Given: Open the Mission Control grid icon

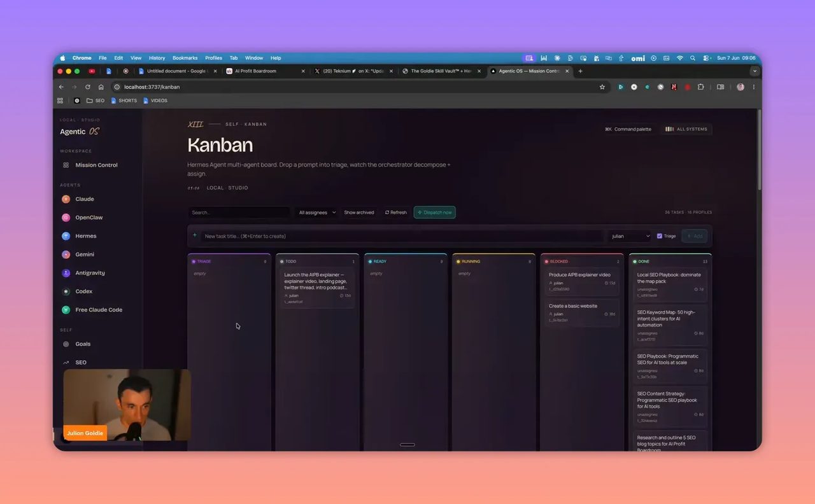Looking at the screenshot, I should coord(66,165).
